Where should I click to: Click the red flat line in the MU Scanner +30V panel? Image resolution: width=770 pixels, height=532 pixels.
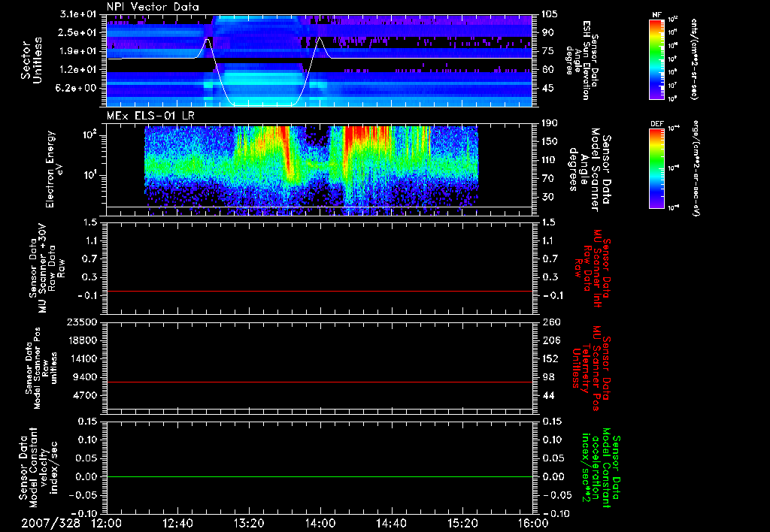click(x=320, y=291)
